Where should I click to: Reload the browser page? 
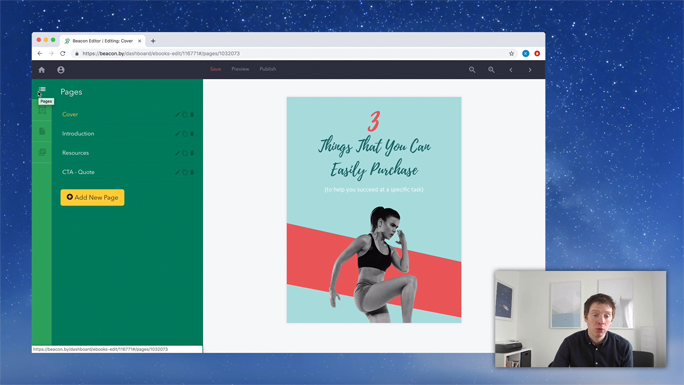pos(63,54)
